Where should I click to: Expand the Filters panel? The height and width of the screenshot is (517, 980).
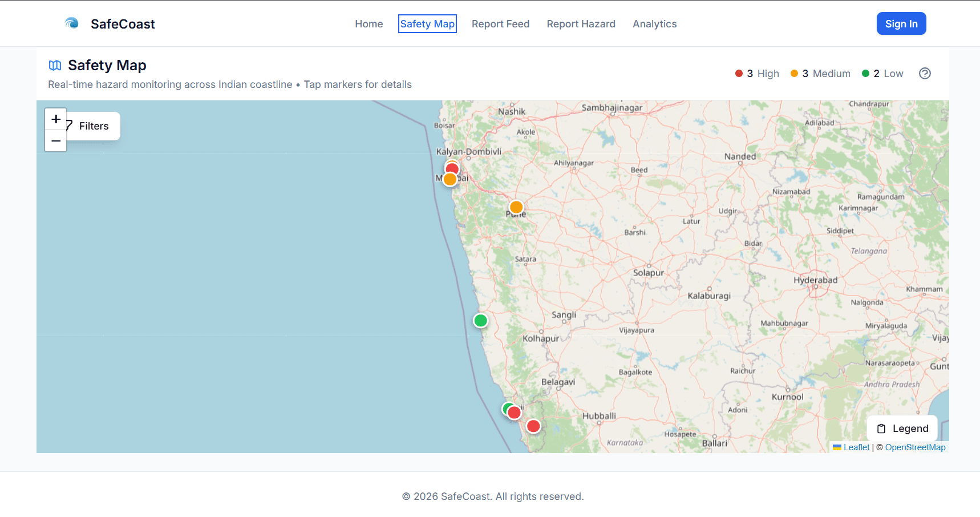coord(94,126)
